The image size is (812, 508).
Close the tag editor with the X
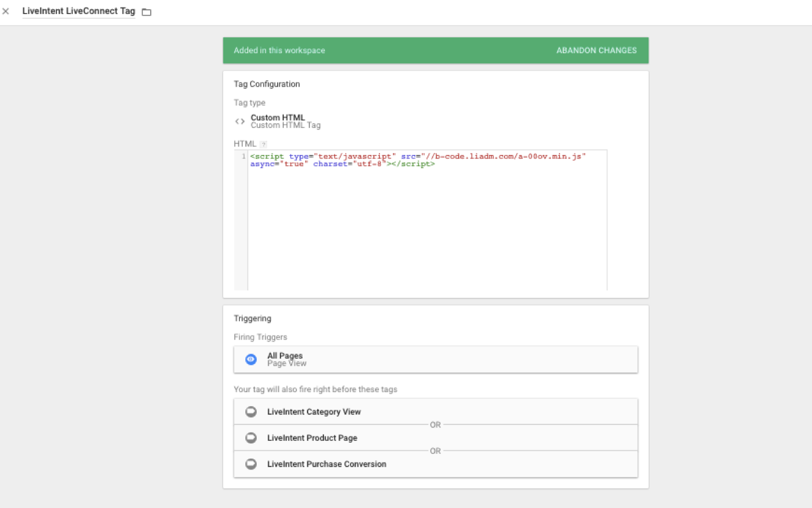click(6, 12)
